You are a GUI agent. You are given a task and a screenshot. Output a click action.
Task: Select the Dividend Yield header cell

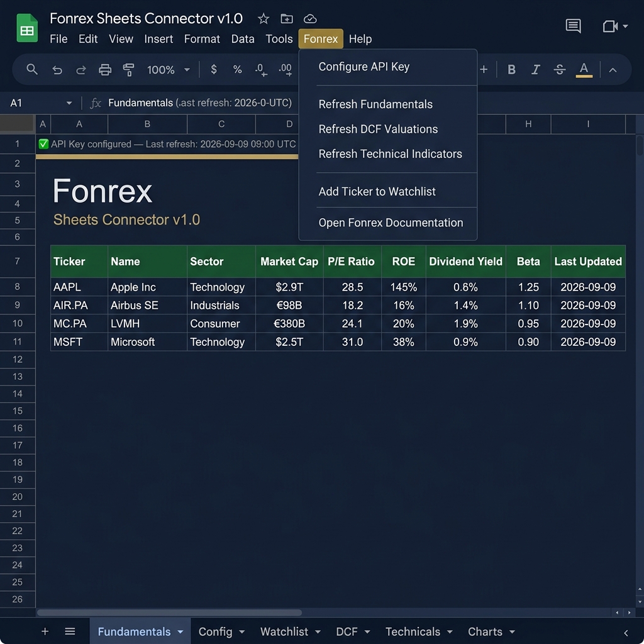pyautogui.click(x=466, y=261)
